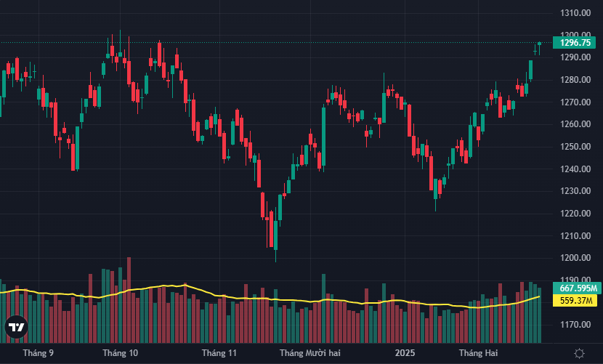
Task: Select the lowest candle near 1200 level
Action: click(275, 235)
